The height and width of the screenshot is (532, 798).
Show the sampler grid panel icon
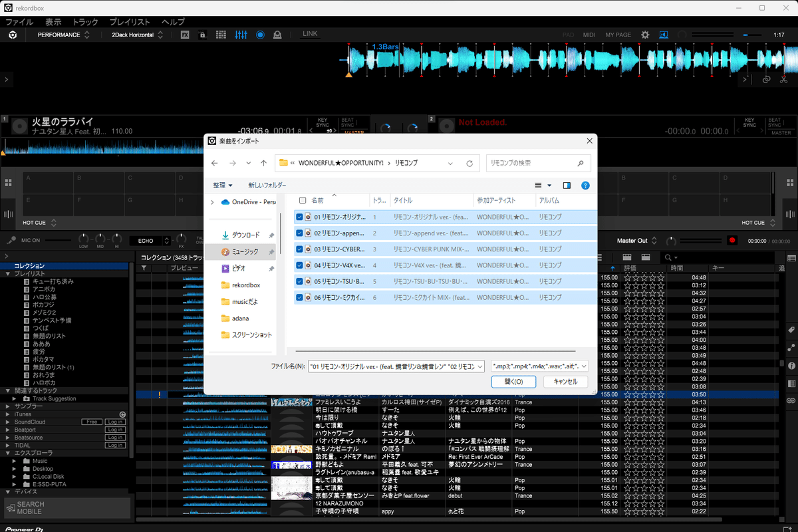tap(221, 35)
